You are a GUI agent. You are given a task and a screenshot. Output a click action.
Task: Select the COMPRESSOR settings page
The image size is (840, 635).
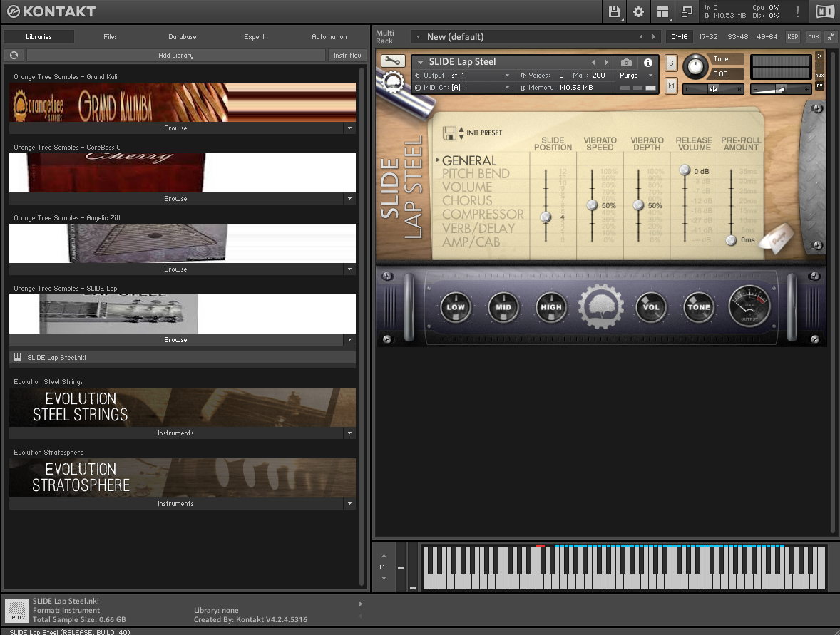pos(483,215)
